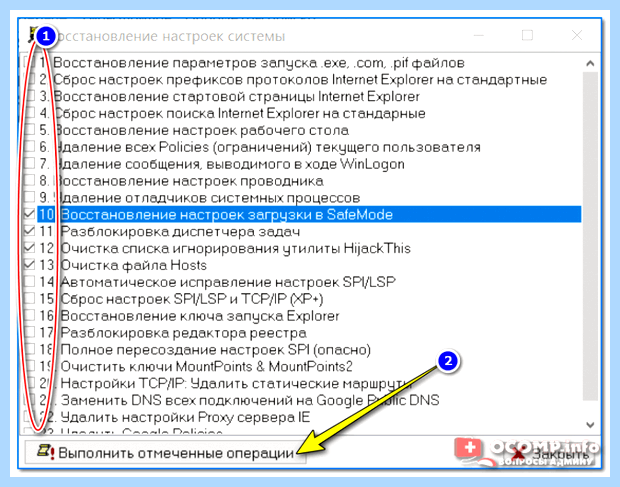Enable checkbox 5 desktop settings restore
The height and width of the screenshot is (487, 620).
pos(29,130)
